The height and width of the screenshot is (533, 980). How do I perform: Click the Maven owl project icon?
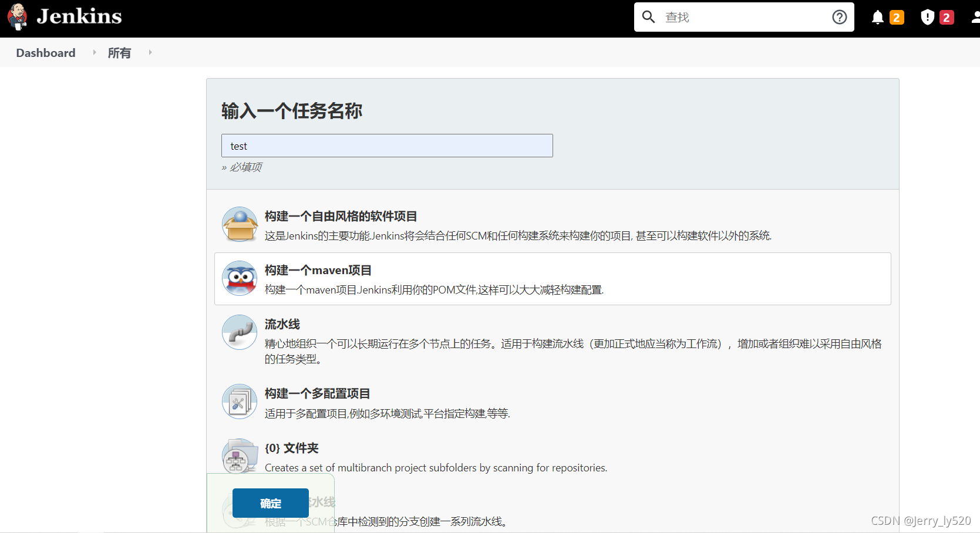(239, 278)
